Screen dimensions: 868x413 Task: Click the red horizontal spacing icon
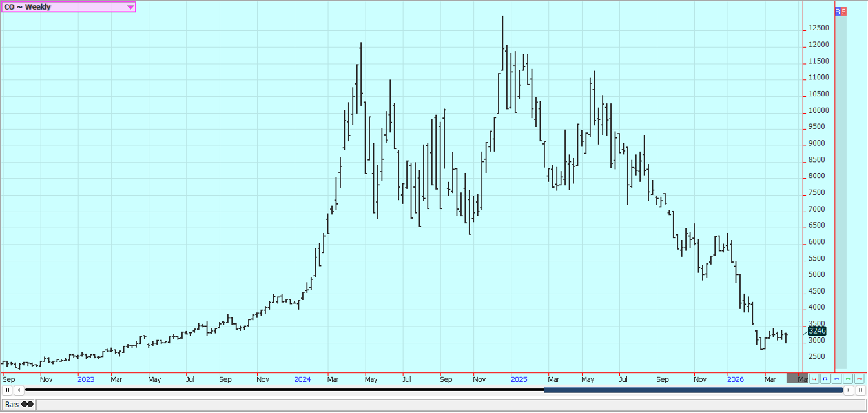860,379
